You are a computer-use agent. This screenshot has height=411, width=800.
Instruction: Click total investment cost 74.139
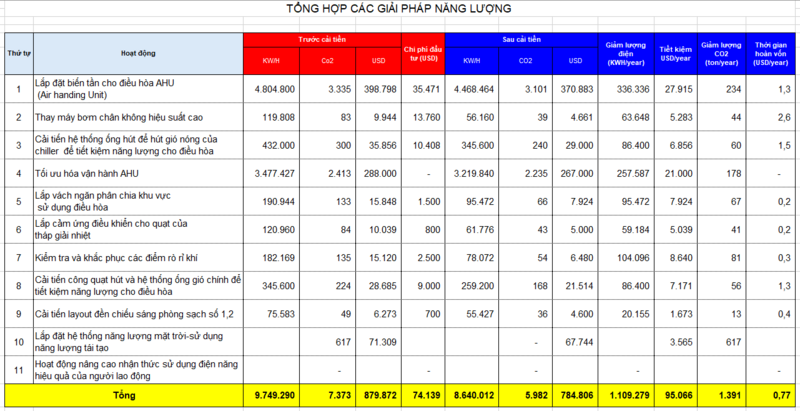coord(423,395)
